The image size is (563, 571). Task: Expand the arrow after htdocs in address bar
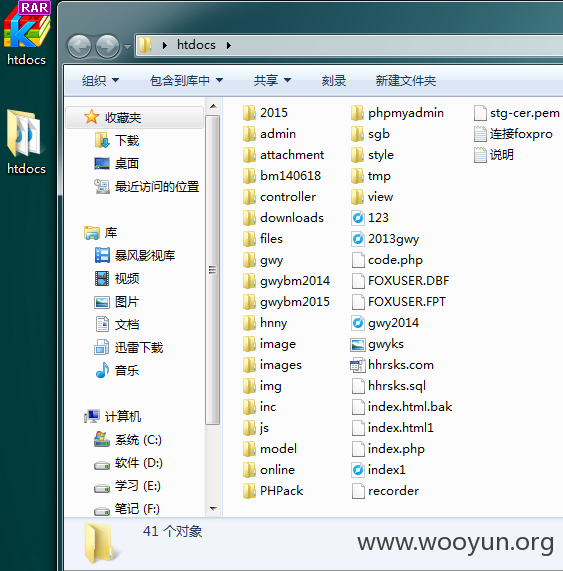coord(229,46)
